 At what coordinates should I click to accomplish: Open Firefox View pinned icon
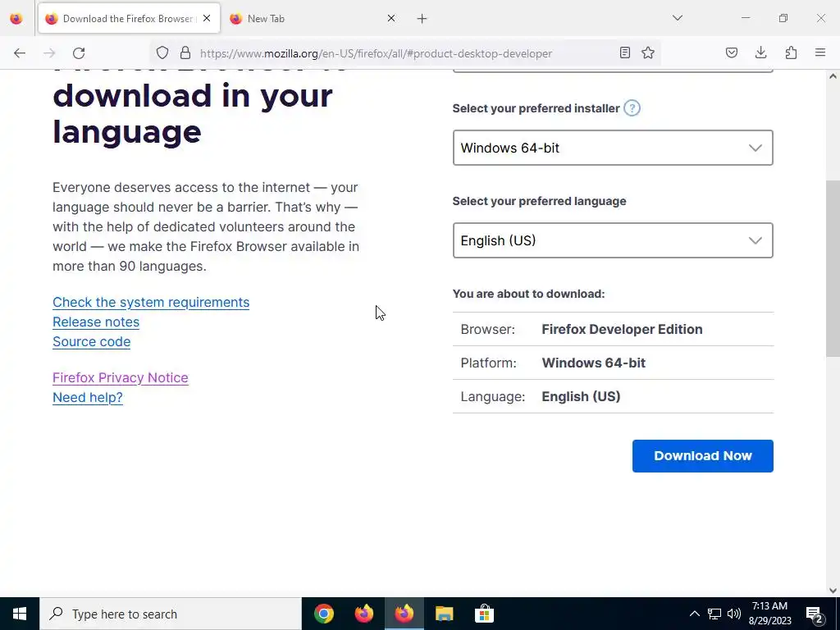pos(16,19)
